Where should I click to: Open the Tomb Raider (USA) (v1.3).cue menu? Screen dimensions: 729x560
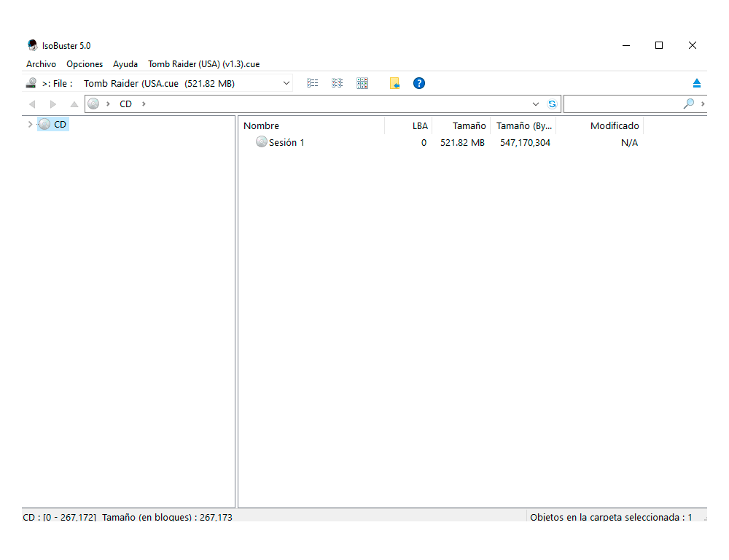coord(203,64)
